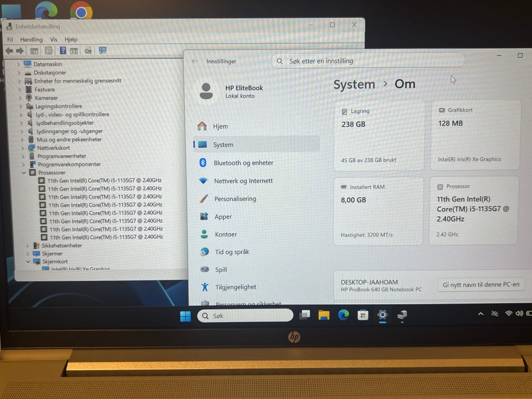Viewport: 532px width, 399px height.
Task: Expand the Datamaskin node
Action: [18, 64]
